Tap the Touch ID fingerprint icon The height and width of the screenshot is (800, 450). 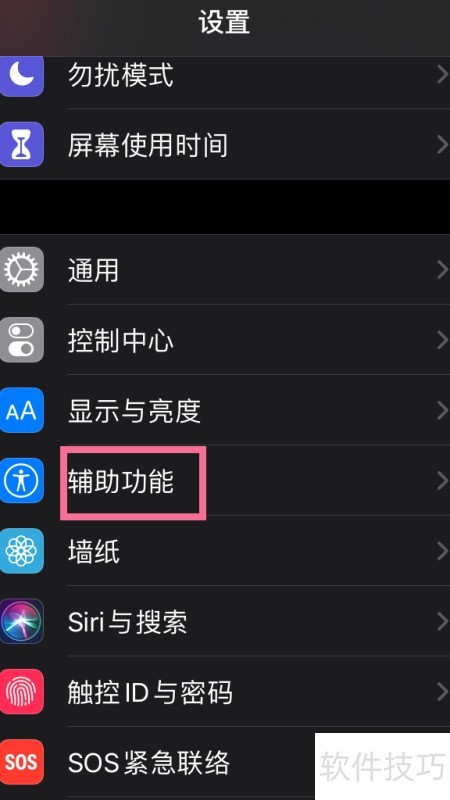point(21,692)
